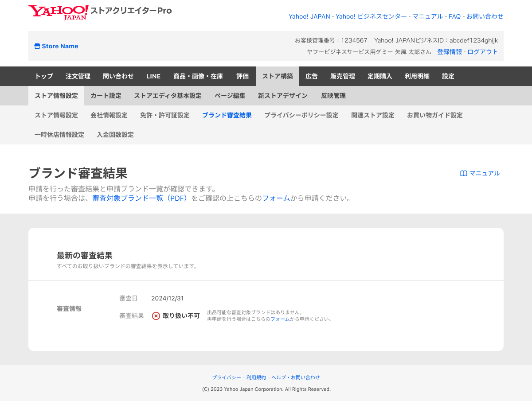Open the プライバシー footer link
The image size is (532, 401).
[227, 378]
